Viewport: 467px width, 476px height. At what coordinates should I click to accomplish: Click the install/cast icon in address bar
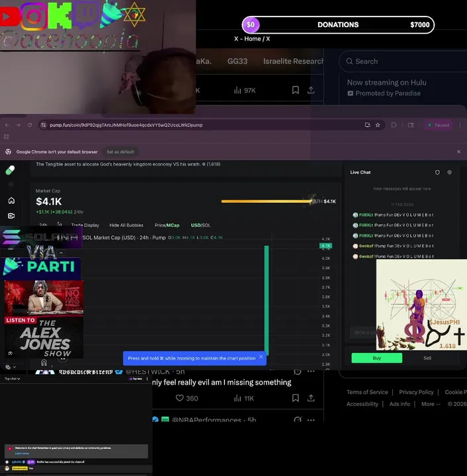[x=367, y=125]
